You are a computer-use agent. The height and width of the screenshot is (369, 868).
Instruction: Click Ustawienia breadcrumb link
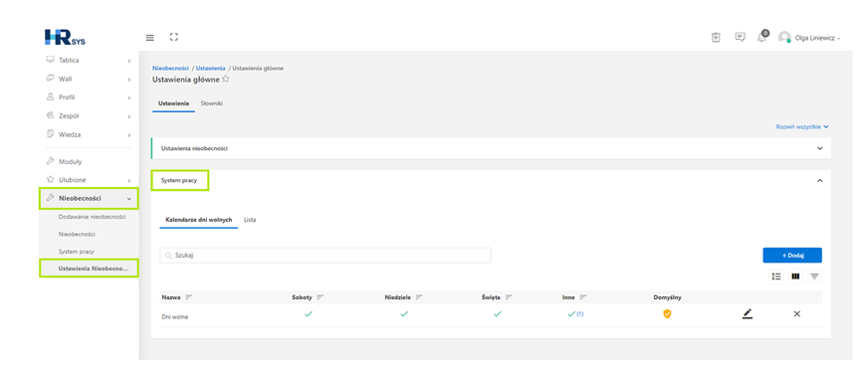210,68
